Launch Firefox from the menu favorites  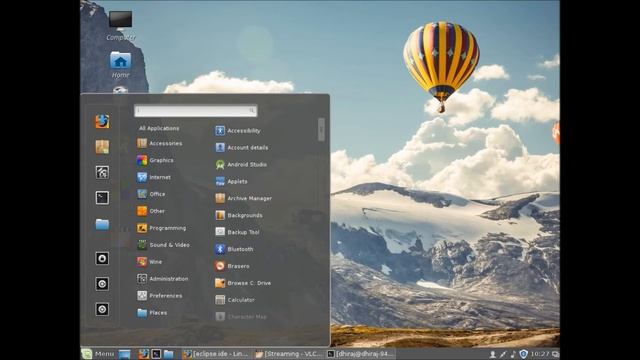point(102,121)
